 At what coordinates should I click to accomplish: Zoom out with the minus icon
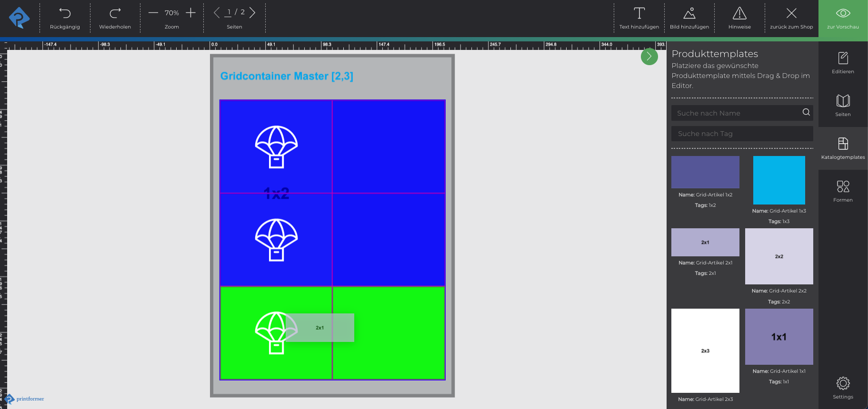153,13
